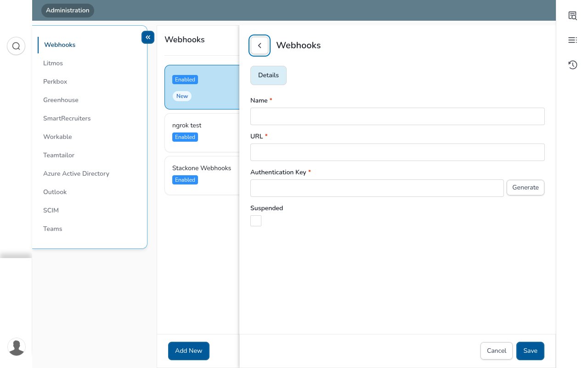
Task: Open SCIM in the sidebar
Action: (51, 210)
